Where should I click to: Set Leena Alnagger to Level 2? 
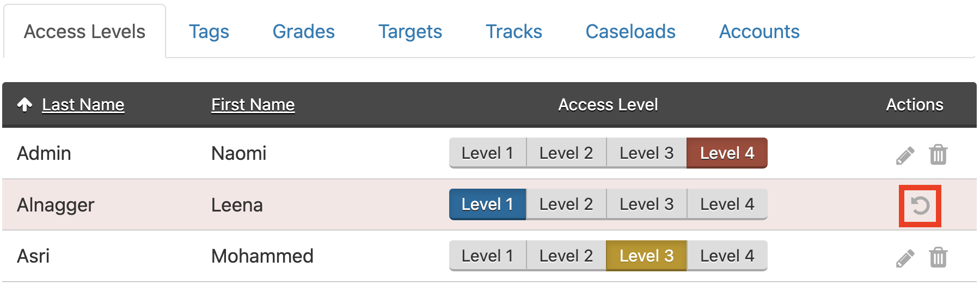coord(566,204)
